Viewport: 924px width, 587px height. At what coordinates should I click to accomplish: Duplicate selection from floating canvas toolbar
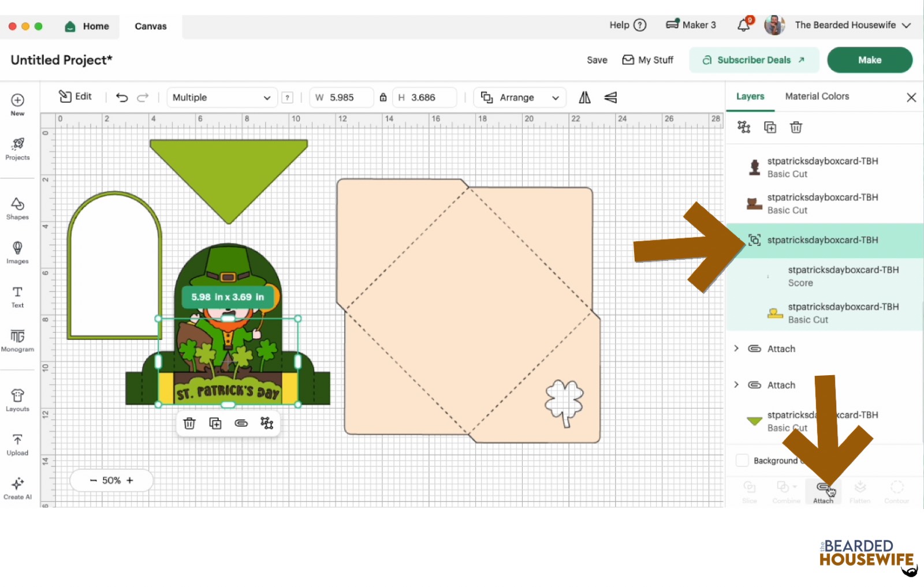pyautogui.click(x=215, y=424)
